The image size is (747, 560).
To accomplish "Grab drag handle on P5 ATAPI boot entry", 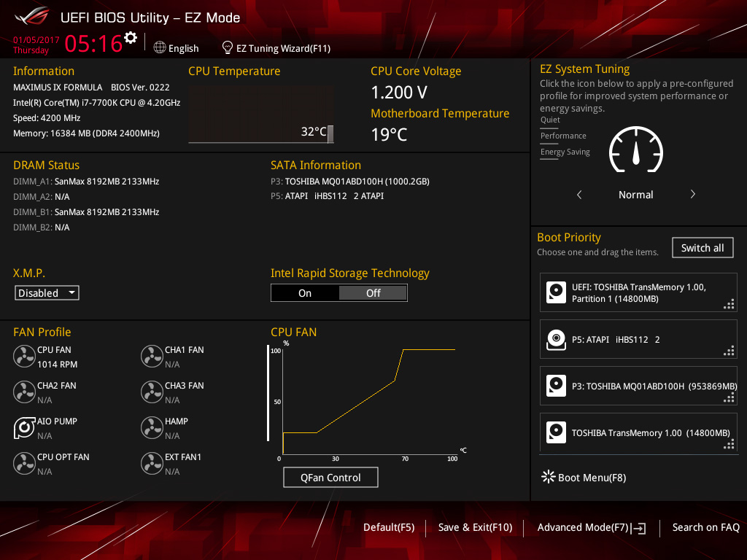I will [x=729, y=351].
